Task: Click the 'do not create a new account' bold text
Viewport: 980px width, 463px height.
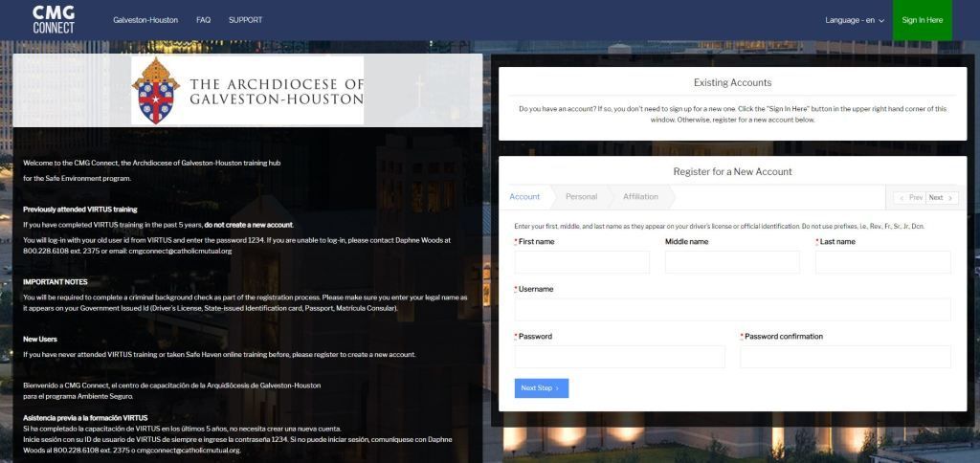Action: pos(248,225)
